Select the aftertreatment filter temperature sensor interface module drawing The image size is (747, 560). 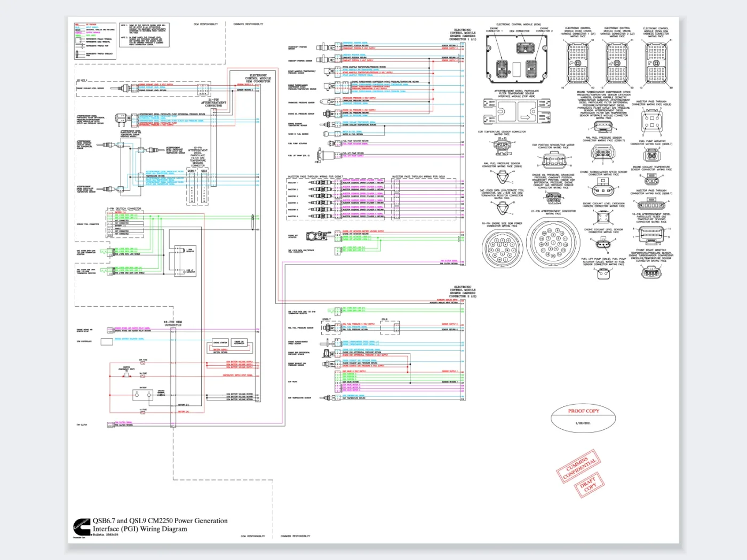coord(516,112)
